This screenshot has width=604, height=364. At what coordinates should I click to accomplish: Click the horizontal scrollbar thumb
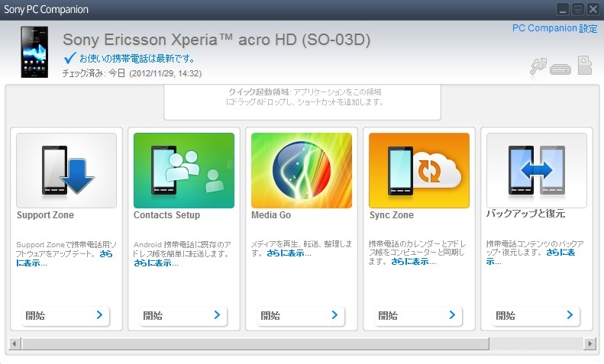(x=255, y=343)
